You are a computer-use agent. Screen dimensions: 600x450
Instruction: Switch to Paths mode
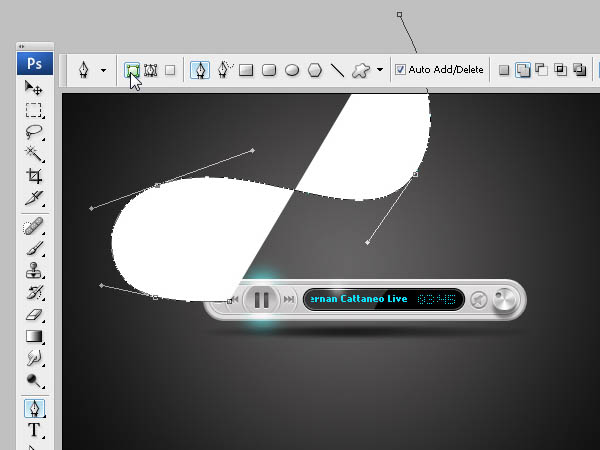151,70
